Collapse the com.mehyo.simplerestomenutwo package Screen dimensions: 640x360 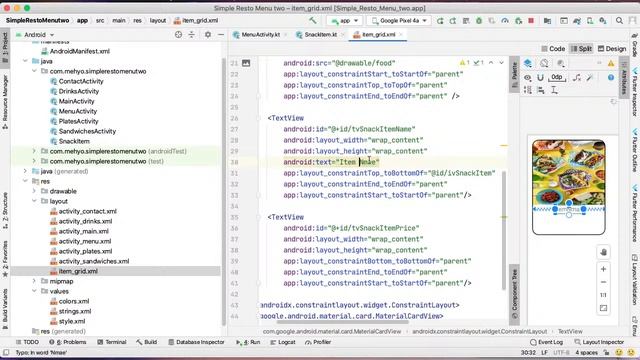coord(34,71)
